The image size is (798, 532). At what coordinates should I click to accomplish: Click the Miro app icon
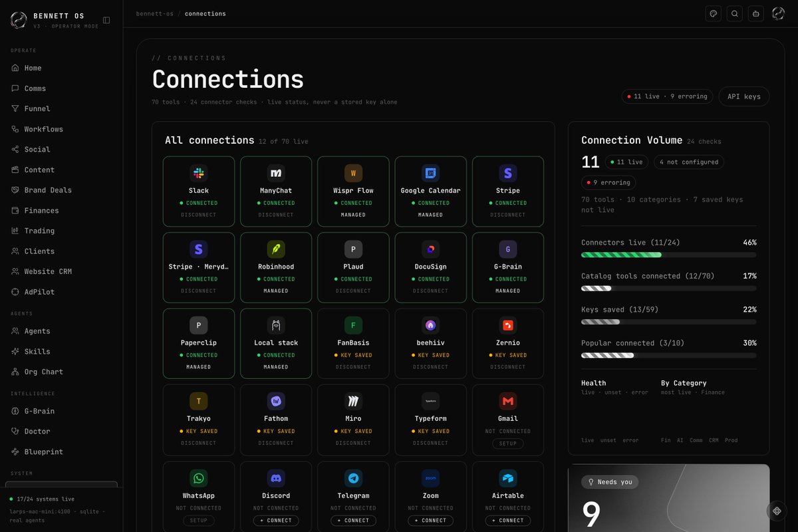click(353, 401)
